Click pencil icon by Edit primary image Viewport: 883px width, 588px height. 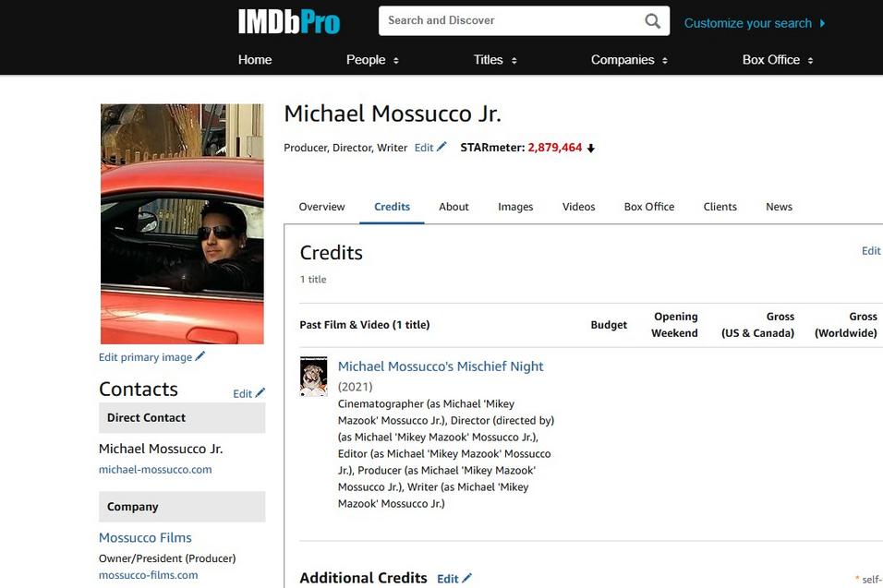point(200,356)
